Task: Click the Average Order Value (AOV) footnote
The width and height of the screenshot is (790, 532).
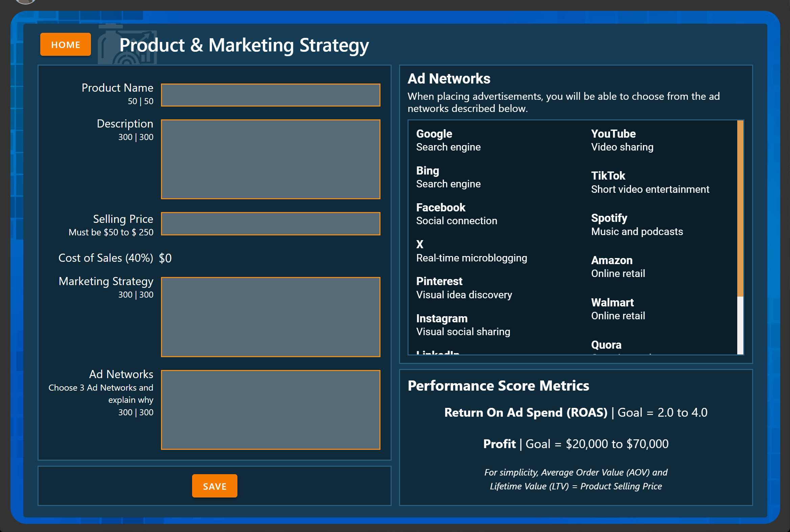Action: coord(576,479)
